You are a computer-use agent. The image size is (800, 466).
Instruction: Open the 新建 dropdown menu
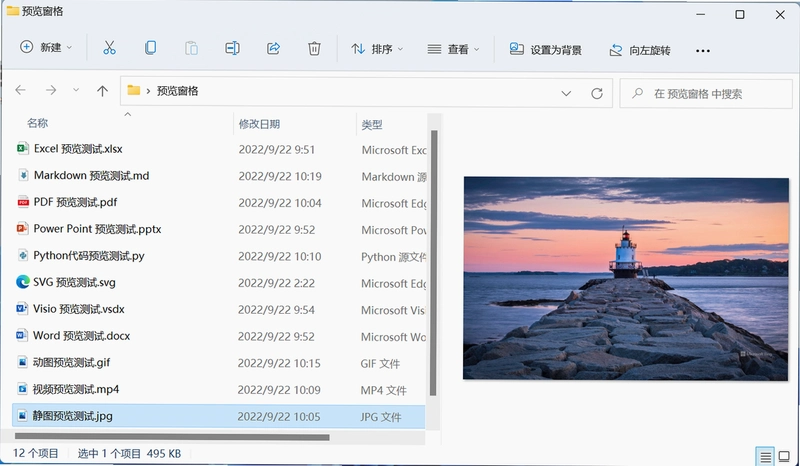(46, 47)
